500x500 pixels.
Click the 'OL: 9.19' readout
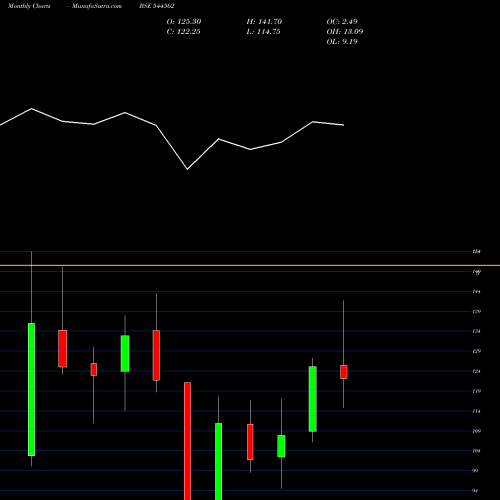342,42
